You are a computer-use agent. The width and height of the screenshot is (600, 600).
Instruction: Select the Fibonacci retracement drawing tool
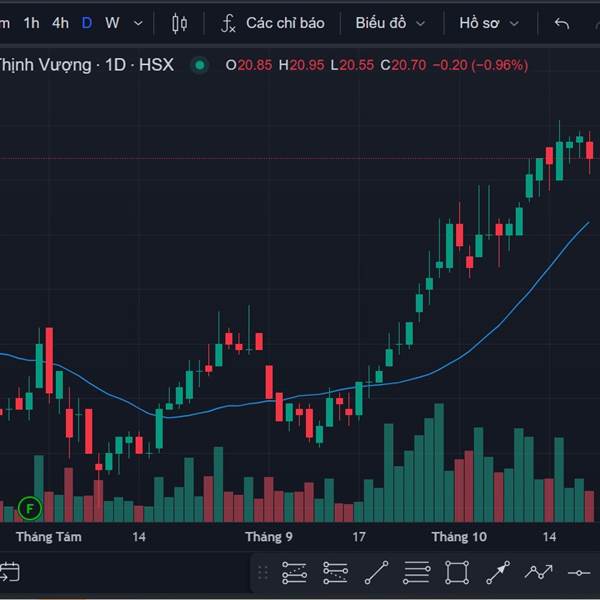coord(294,573)
